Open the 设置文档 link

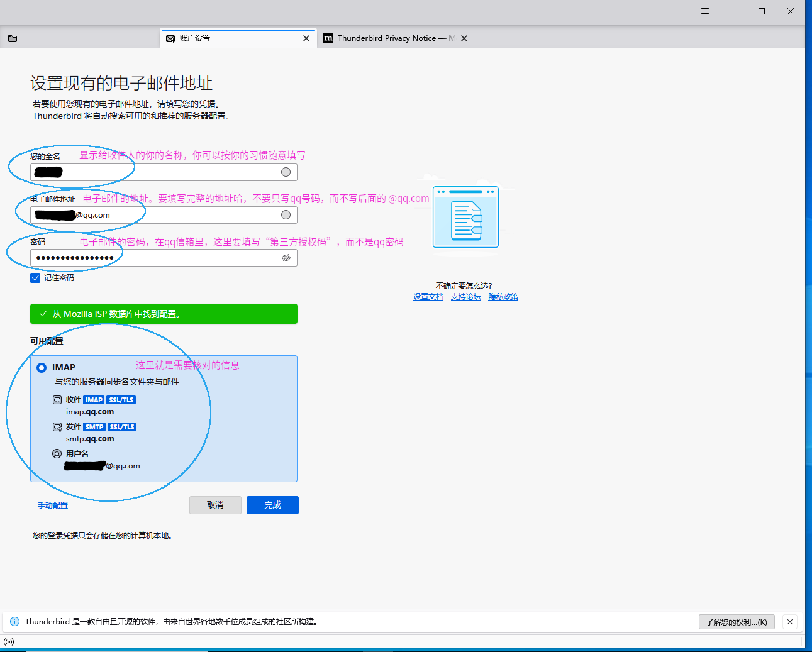pyautogui.click(x=428, y=297)
